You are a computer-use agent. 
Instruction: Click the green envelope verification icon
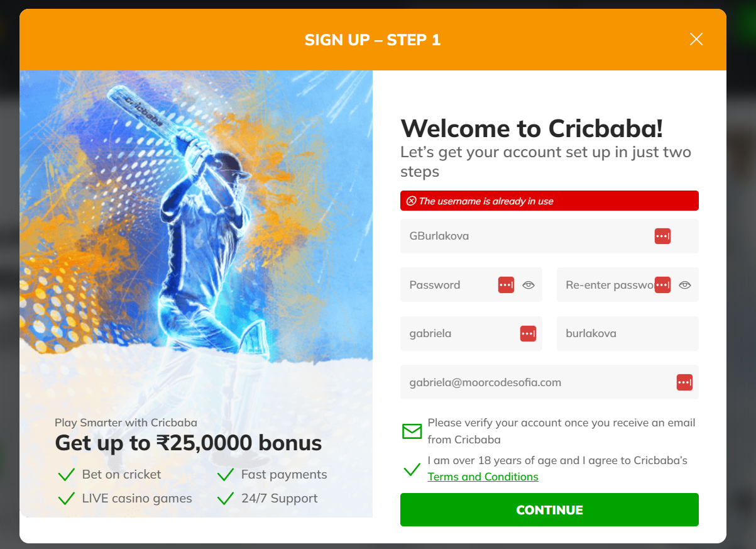tap(412, 431)
